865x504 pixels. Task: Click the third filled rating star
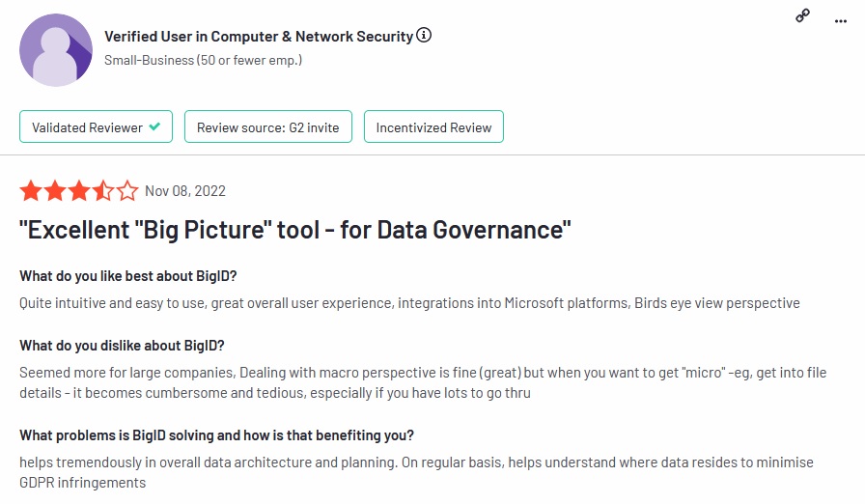point(79,190)
